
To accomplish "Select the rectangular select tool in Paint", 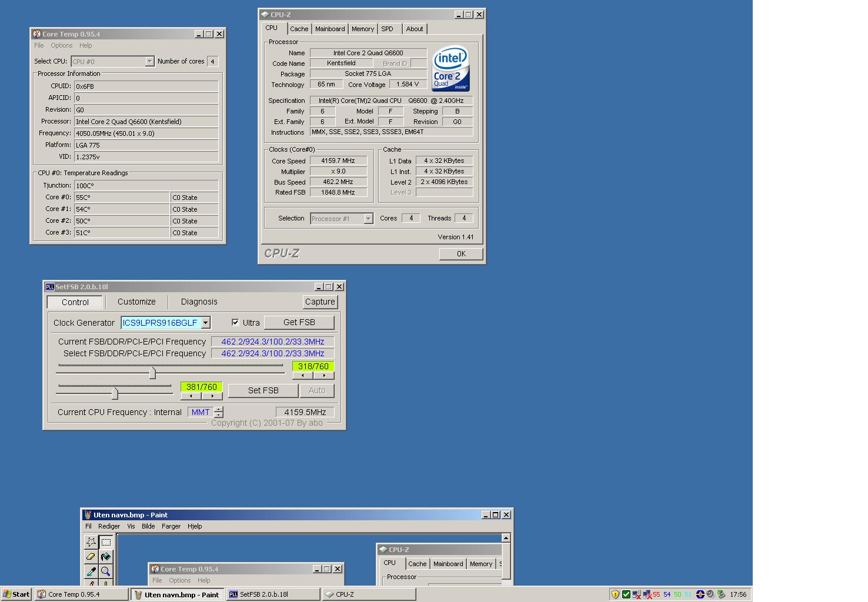I will click(106, 541).
